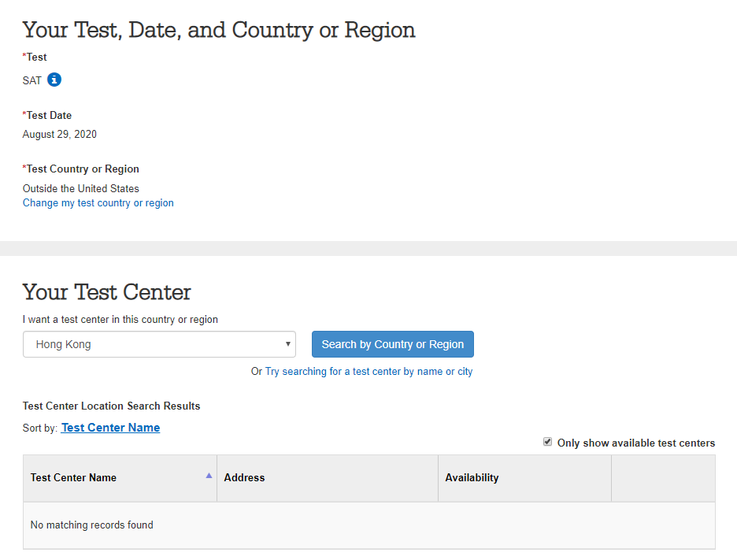
Task: Click Search by Country or Region button
Action: click(x=393, y=344)
